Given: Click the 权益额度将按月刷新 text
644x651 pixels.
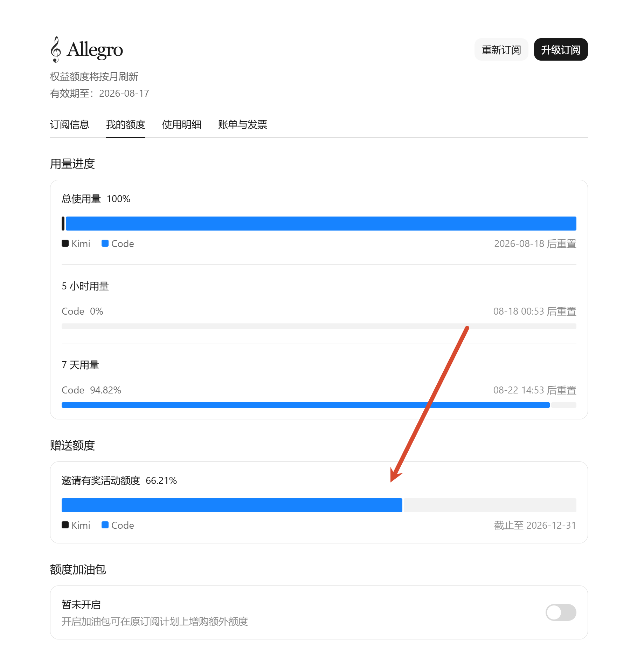Looking at the screenshot, I should click(x=94, y=77).
